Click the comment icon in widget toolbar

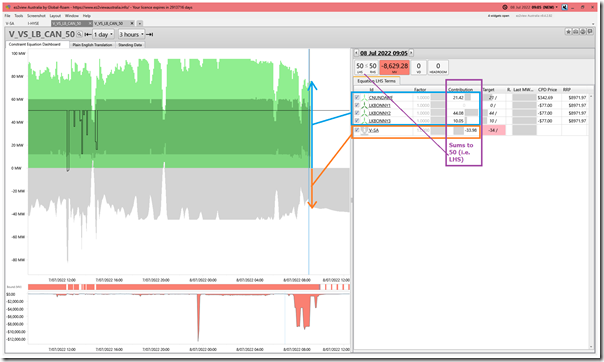pos(590,32)
